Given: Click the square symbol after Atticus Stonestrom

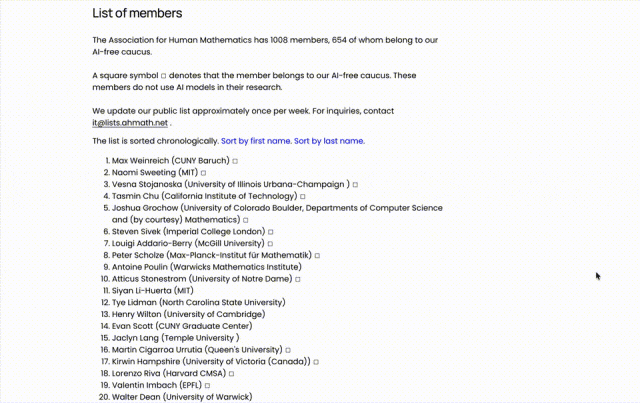Looking at the screenshot, I should [298, 280].
